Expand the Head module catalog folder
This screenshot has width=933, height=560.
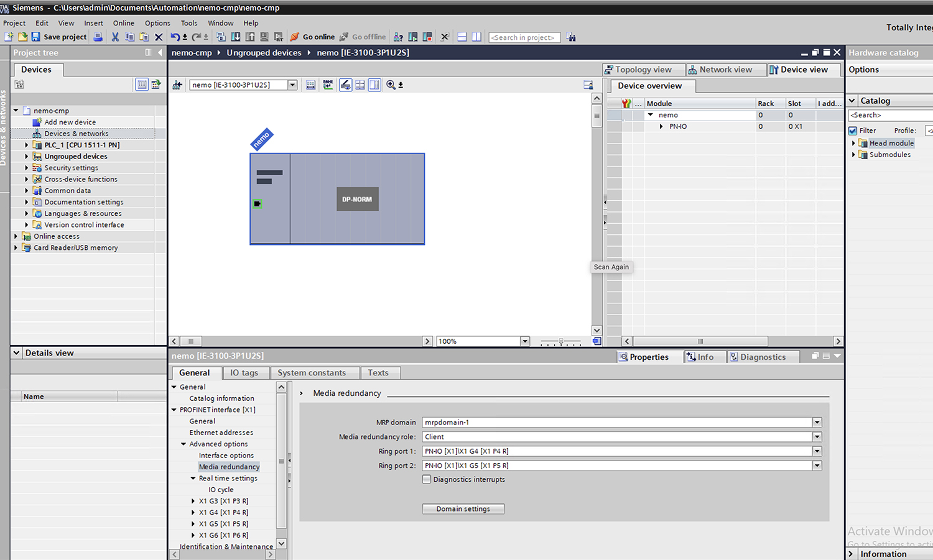click(x=853, y=143)
